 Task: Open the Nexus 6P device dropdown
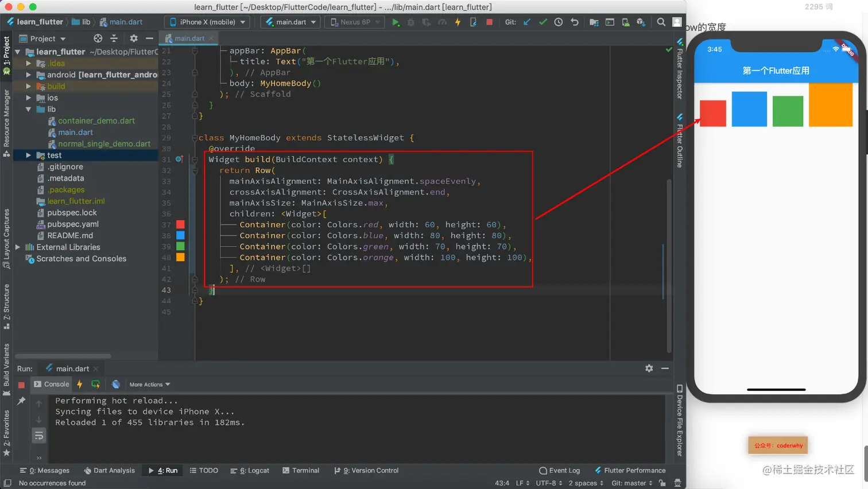click(355, 22)
